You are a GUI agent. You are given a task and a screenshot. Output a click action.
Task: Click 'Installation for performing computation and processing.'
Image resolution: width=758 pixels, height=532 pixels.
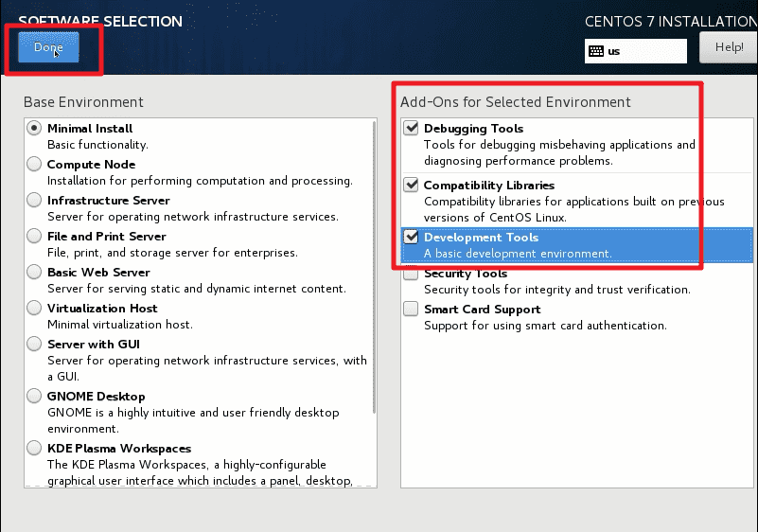point(200,181)
